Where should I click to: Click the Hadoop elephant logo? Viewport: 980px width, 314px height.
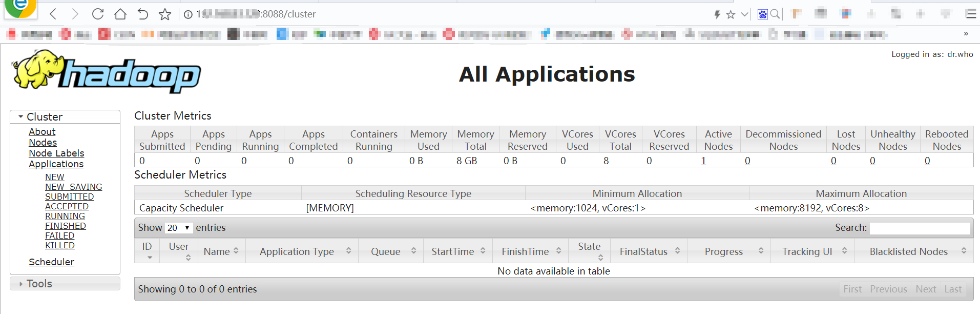click(x=107, y=73)
